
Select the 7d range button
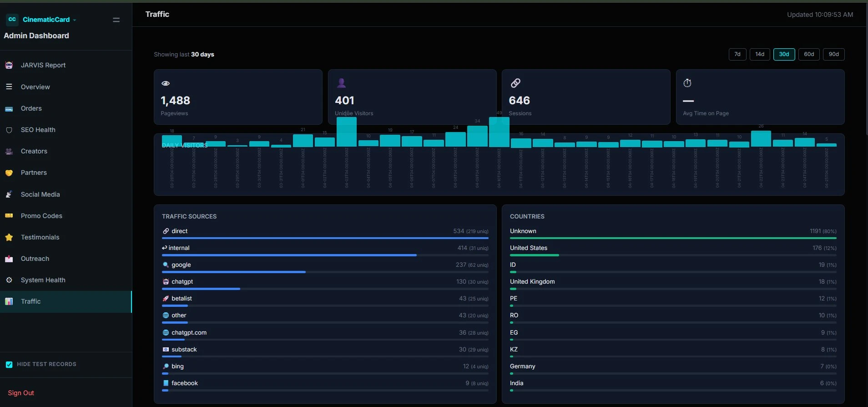point(737,54)
